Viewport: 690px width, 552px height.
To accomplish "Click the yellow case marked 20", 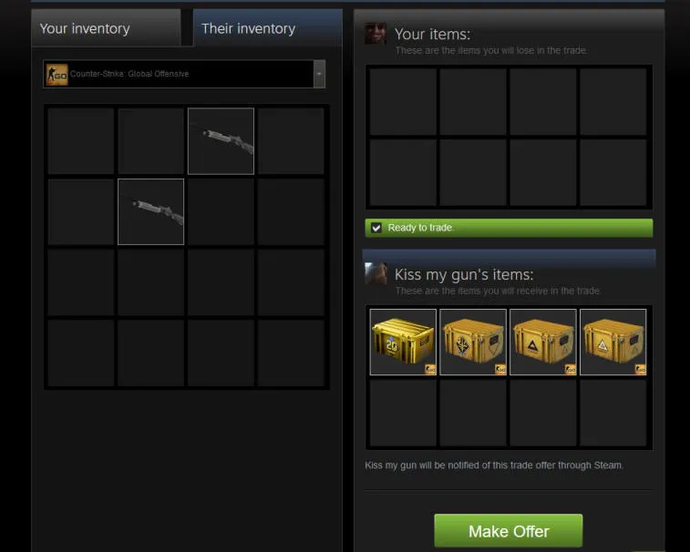I will pos(403,342).
